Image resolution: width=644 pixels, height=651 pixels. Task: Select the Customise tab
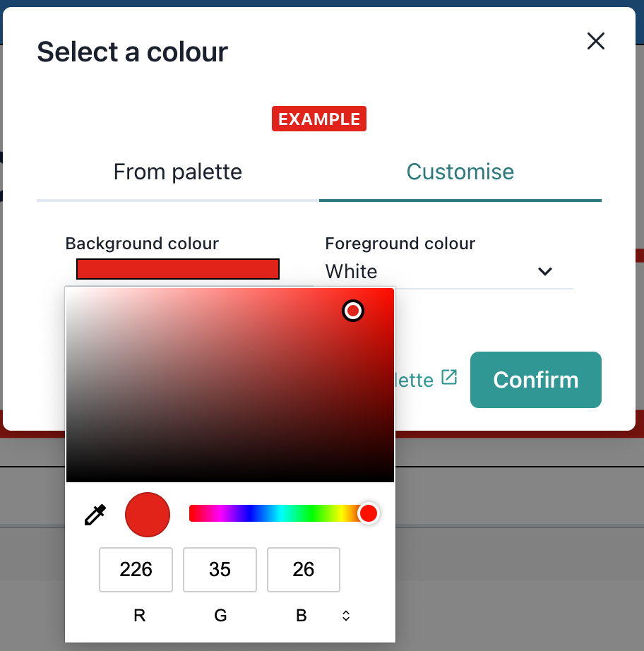coord(460,172)
